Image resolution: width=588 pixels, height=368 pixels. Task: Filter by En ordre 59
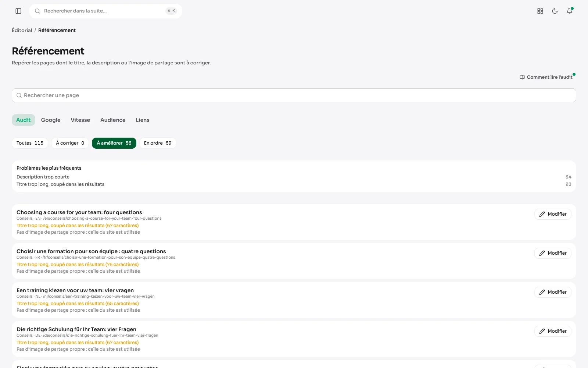[158, 143]
